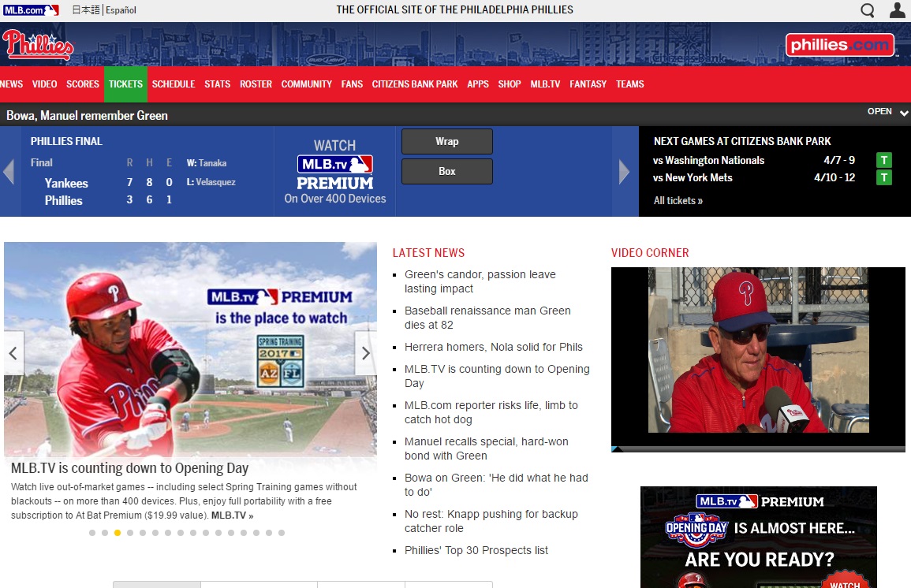Click the Box score button
This screenshot has width=911, height=588.
446,172
